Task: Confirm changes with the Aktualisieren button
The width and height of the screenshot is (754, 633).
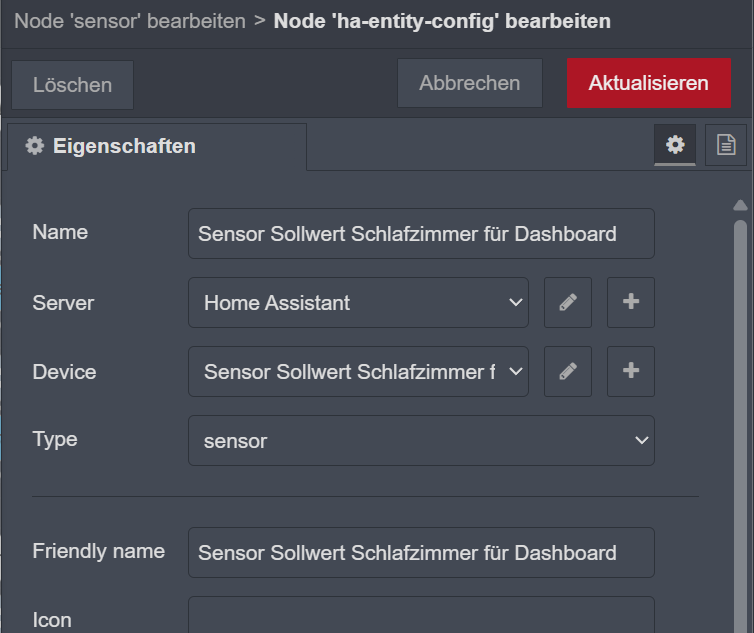Action: [648, 83]
